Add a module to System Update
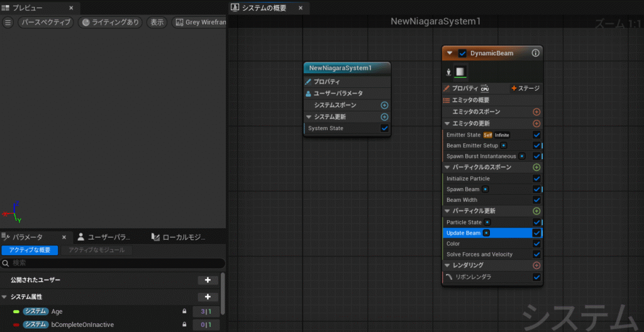This screenshot has width=644, height=332. point(384,117)
